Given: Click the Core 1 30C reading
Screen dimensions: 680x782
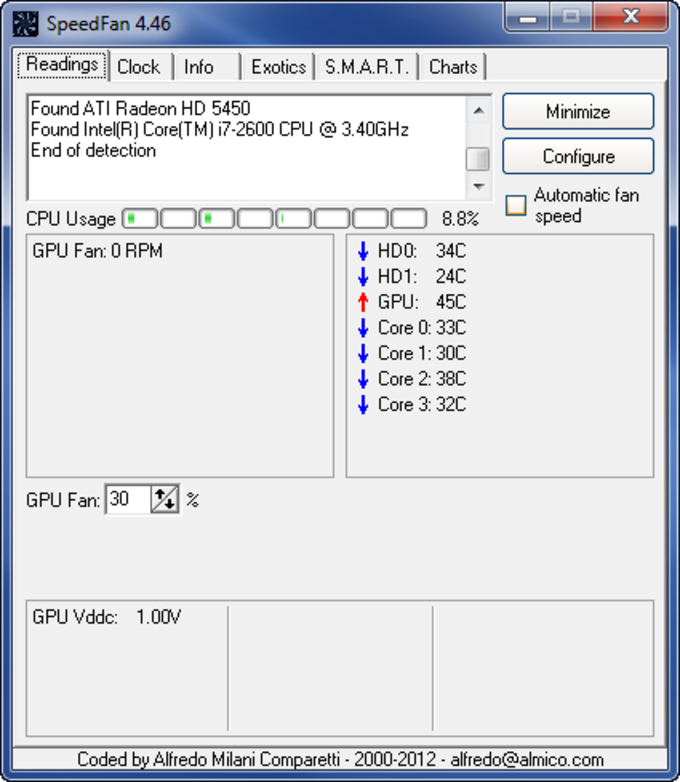Looking at the screenshot, I should click(422, 353).
